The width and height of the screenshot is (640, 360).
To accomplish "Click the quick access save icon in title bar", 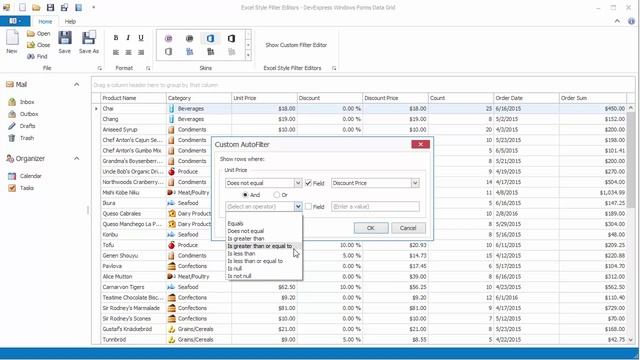I will 50,7.
